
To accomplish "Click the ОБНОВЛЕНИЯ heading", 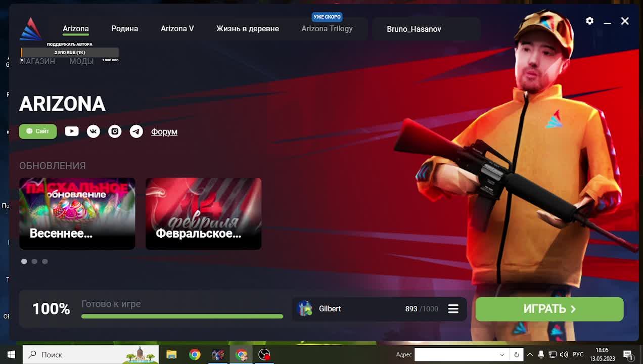I will click(x=53, y=166).
